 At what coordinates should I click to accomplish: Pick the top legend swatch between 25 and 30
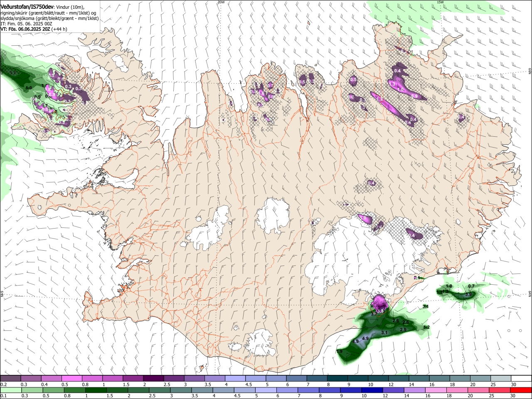point(501,378)
